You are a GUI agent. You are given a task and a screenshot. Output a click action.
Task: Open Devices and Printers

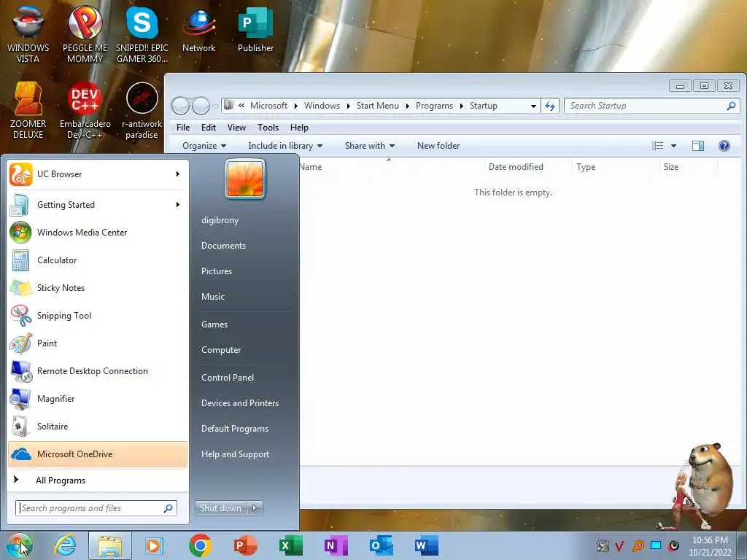click(239, 403)
